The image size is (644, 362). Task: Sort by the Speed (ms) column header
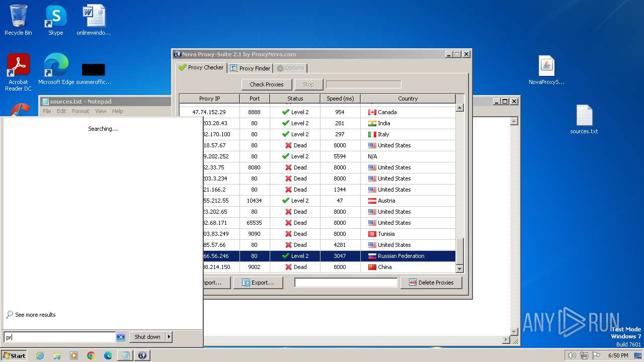tap(340, 99)
